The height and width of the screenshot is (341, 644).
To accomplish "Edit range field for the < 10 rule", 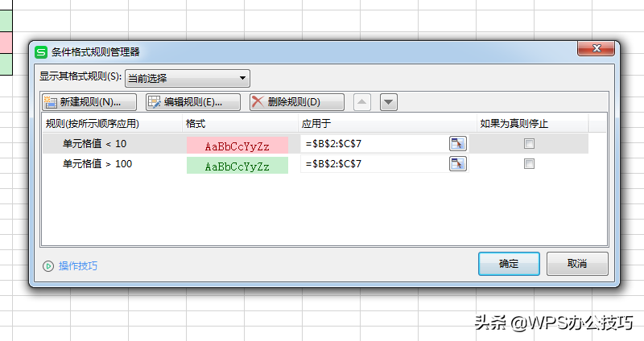I will click(374, 144).
